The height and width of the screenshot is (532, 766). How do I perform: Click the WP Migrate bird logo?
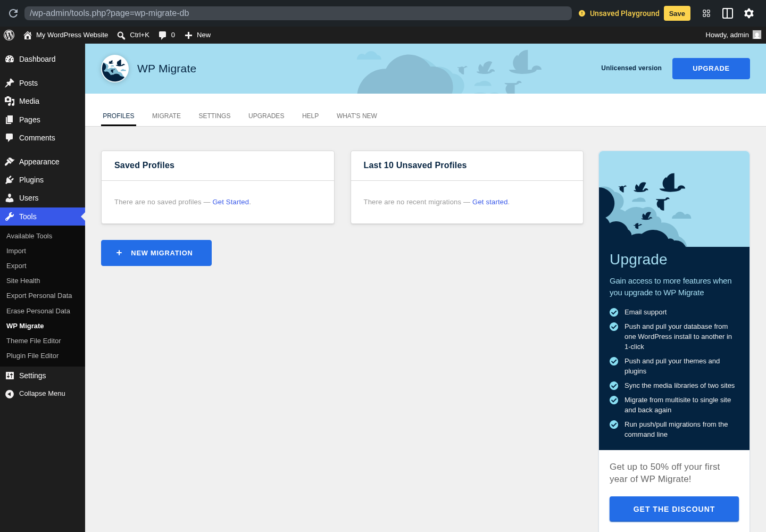pos(115,69)
